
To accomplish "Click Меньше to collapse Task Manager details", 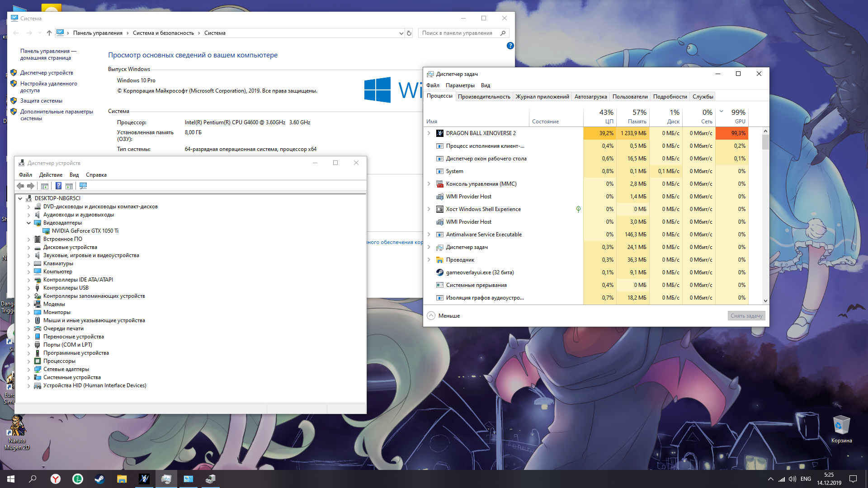I will (443, 316).
